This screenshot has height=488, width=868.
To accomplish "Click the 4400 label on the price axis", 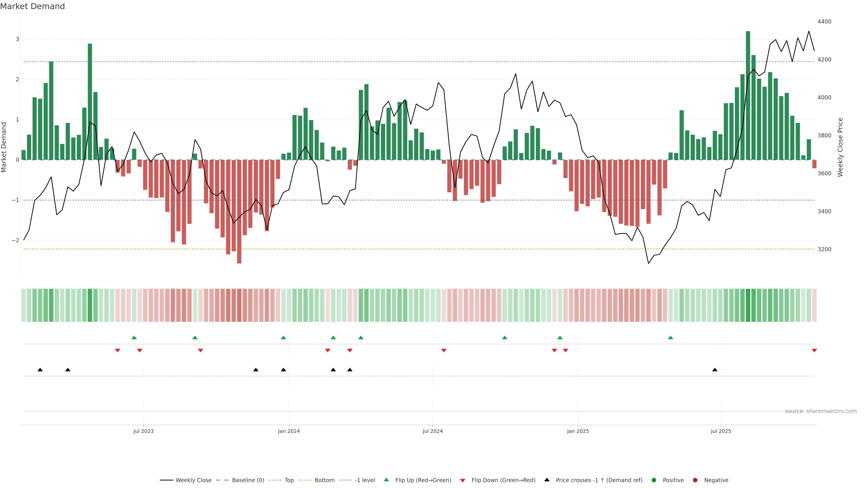I will click(824, 21).
